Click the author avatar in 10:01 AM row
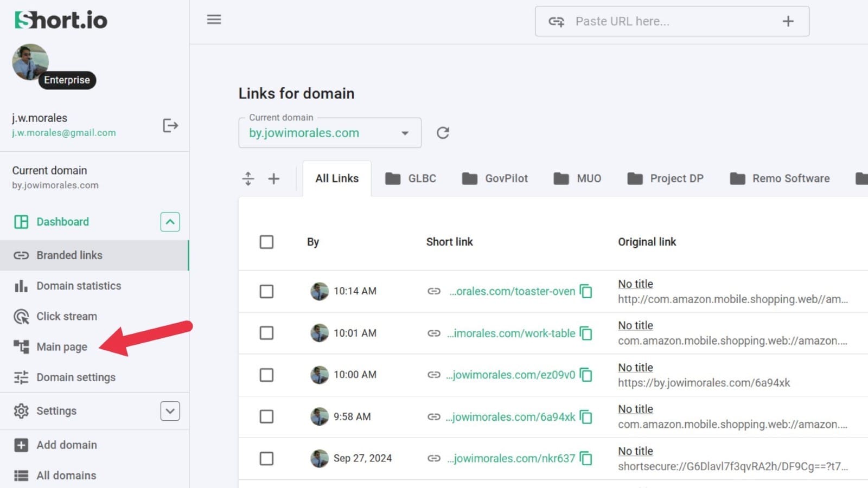The width and height of the screenshot is (868, 488). point(320,333)
